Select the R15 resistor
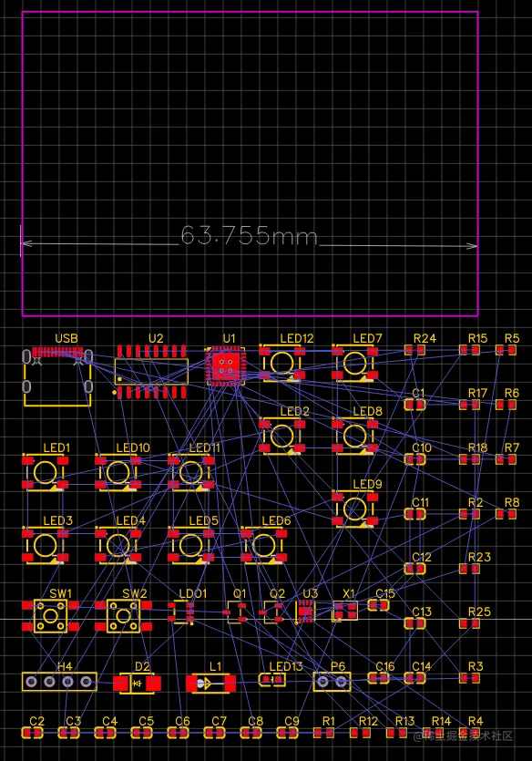The height and width of the screenshot is (761, 532). pyautogui.click(x=469, y=349)
